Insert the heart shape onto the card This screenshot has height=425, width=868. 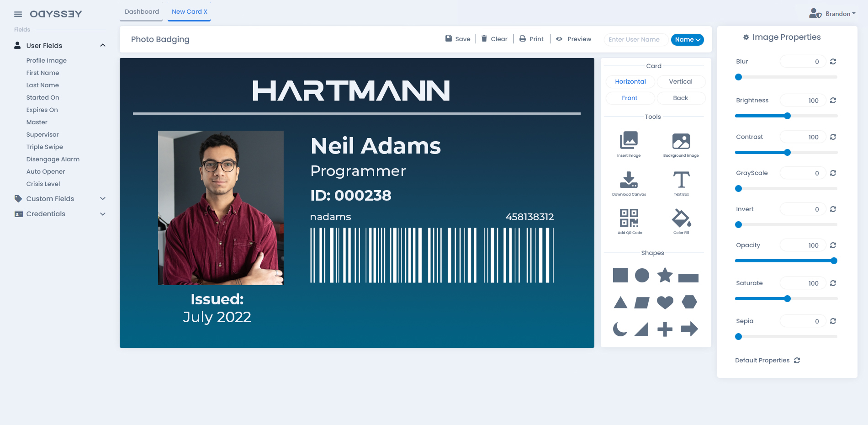[x=665, y=302]
